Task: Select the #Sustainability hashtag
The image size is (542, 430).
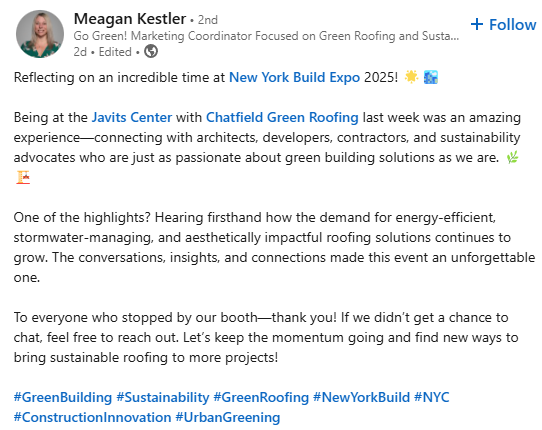Action: [163, 398]
